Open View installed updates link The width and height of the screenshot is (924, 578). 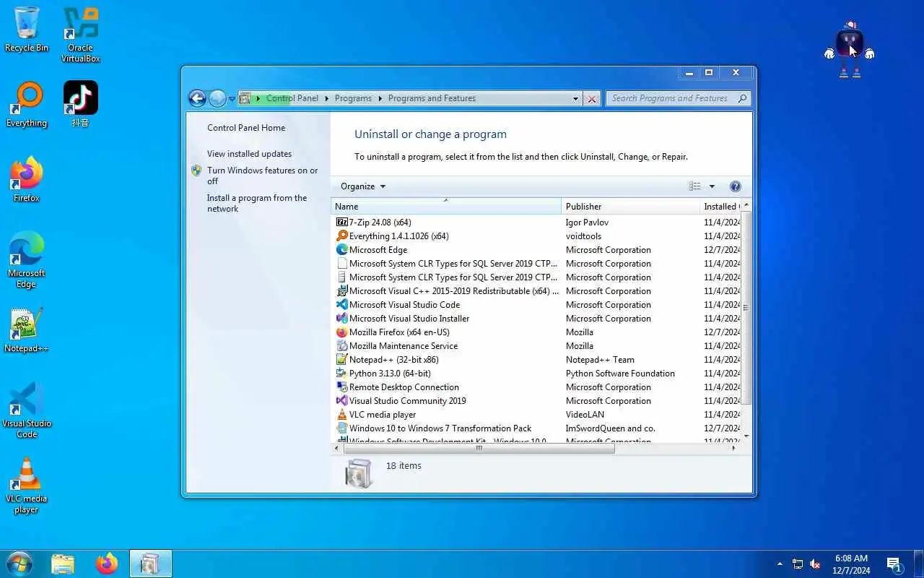(249, 154)
